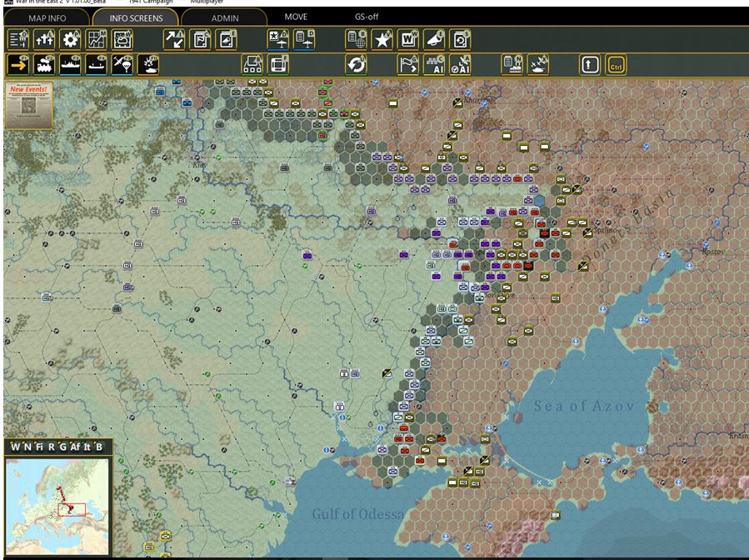The height and width of the screenshot is (560, 749).
Task: Open the New Events newspaper thumbnail
Action: pyautogui.click(x=28, y=105)
